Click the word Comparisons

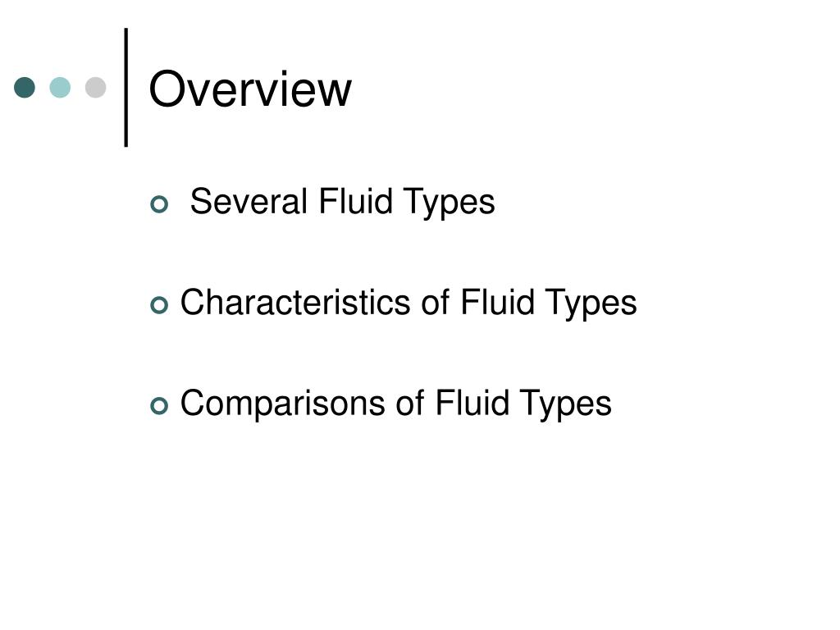coord(282,404)
